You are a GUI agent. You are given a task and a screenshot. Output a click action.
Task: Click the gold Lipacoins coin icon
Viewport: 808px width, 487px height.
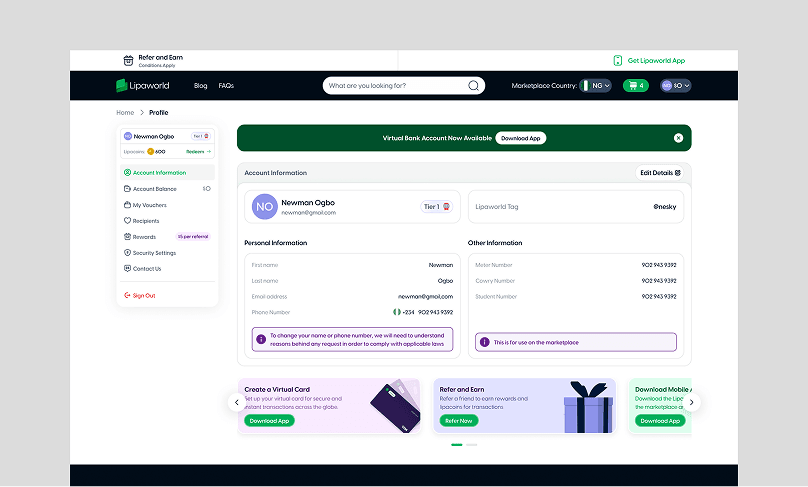(150, 152)
